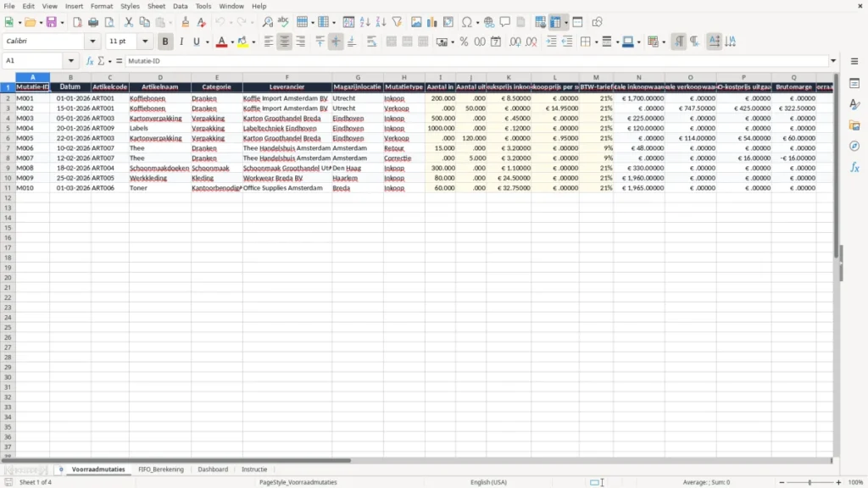This screenshot has width=868, height=488.
Task: Click Clone Formatting paintbrush icon
Action: [x=186, y=22]
